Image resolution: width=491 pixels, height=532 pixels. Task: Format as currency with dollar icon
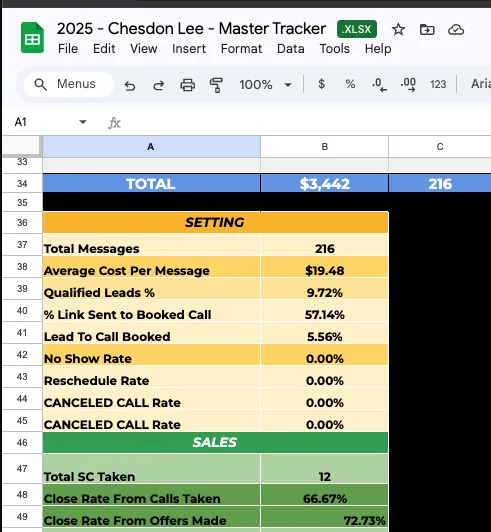pos(321,84)
